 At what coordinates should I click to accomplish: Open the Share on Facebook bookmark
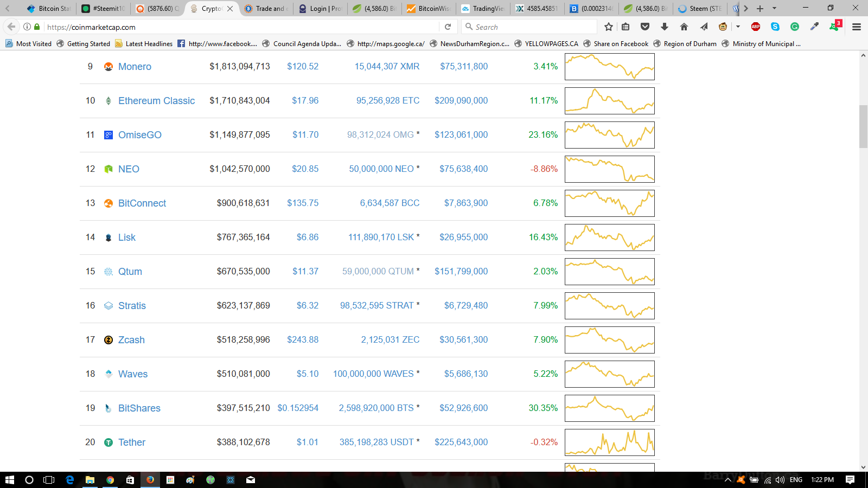point(615,44)
